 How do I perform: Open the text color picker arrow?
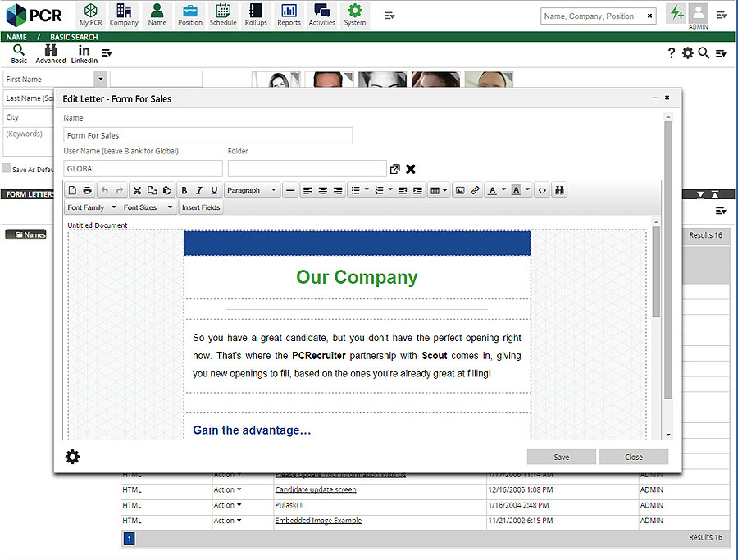point(503,190)
